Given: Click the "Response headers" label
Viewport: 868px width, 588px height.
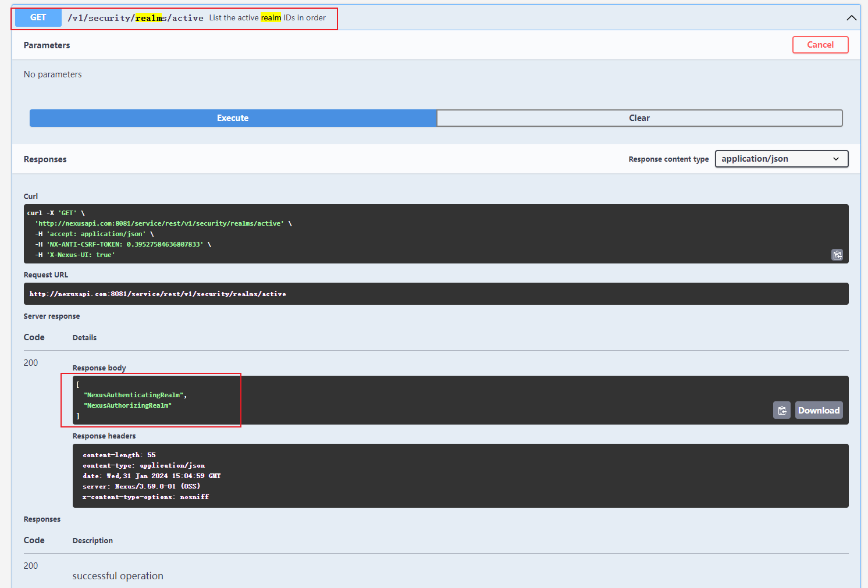Looking at the screenshot, I should tap(104, 436).
